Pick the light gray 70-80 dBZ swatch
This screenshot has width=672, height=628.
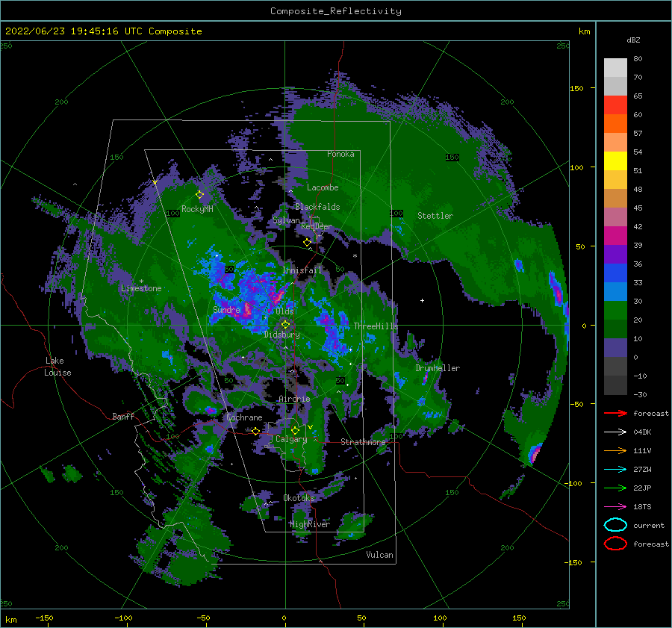[615, 68]
